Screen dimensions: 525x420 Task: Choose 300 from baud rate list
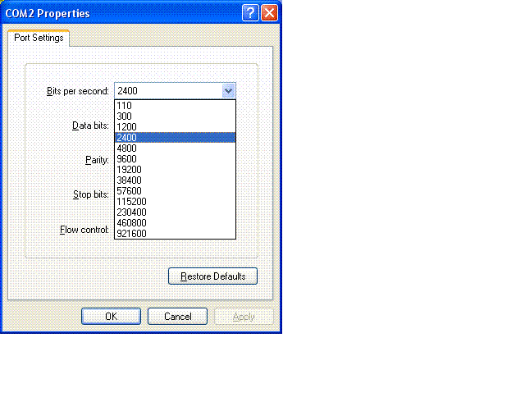tap(125, 116)
